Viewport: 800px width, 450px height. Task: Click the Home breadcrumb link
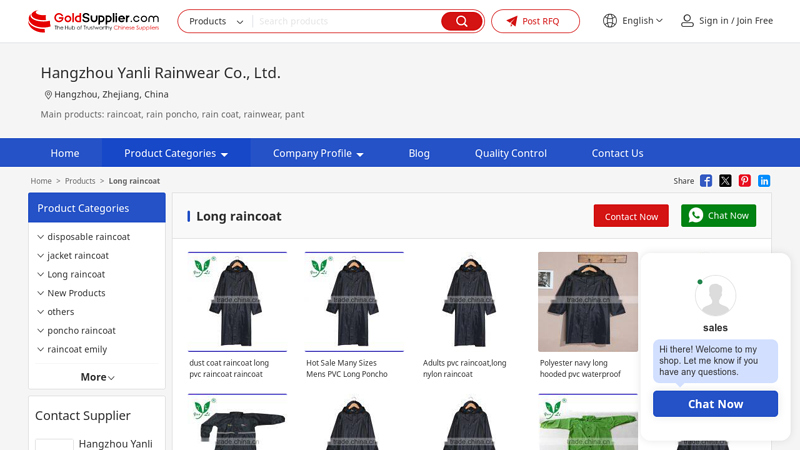(41, 181)
